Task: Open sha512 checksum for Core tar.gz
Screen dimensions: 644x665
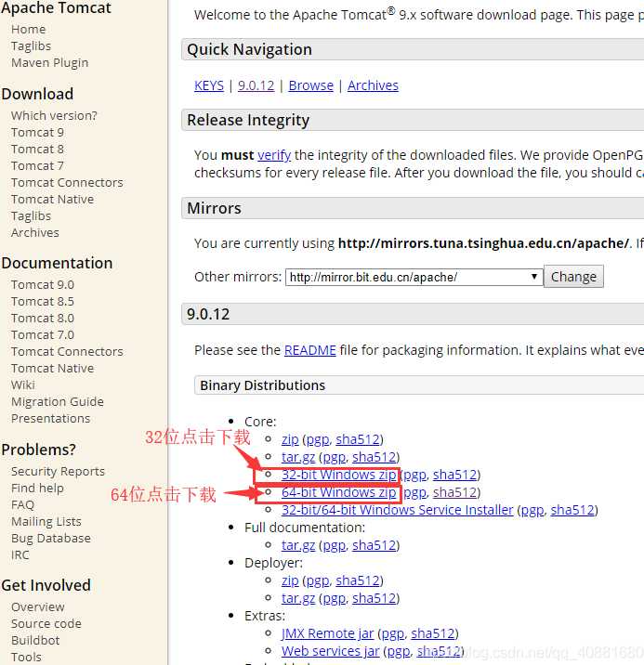Action: [375, 457]
